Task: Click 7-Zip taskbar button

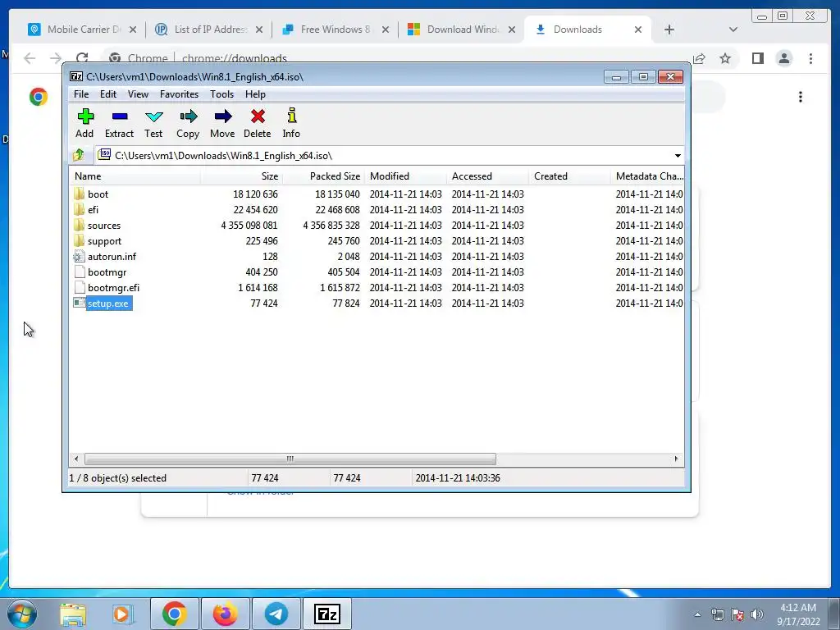Action: [327, 614]
